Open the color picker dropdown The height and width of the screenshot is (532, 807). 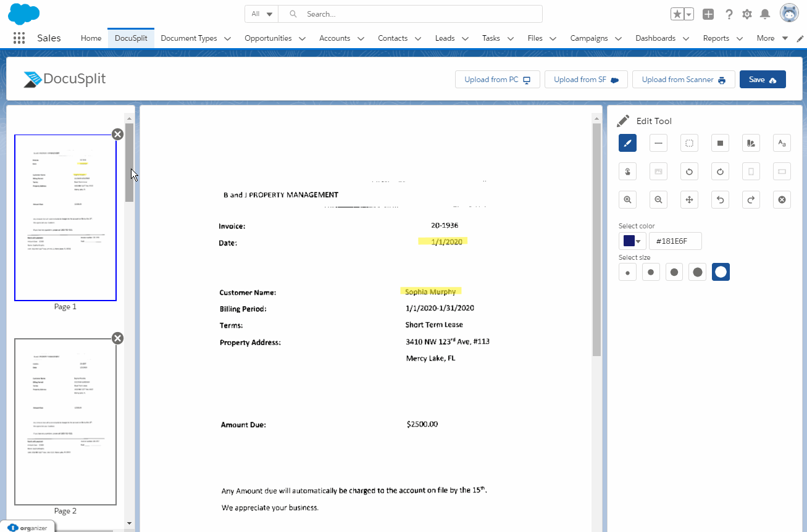click(638, 241)
